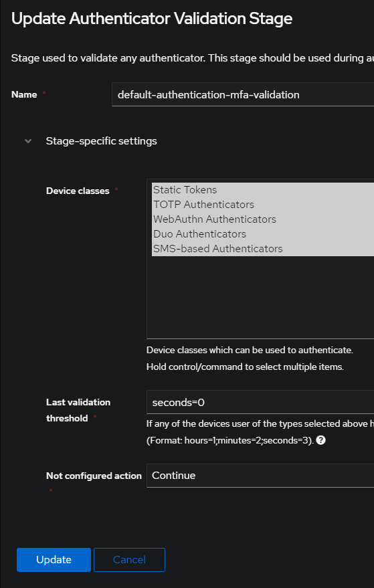The width and height of the screenshot is (374, 588).
Task: Select SMS-based Authenticators option
Action: [262, 249]
